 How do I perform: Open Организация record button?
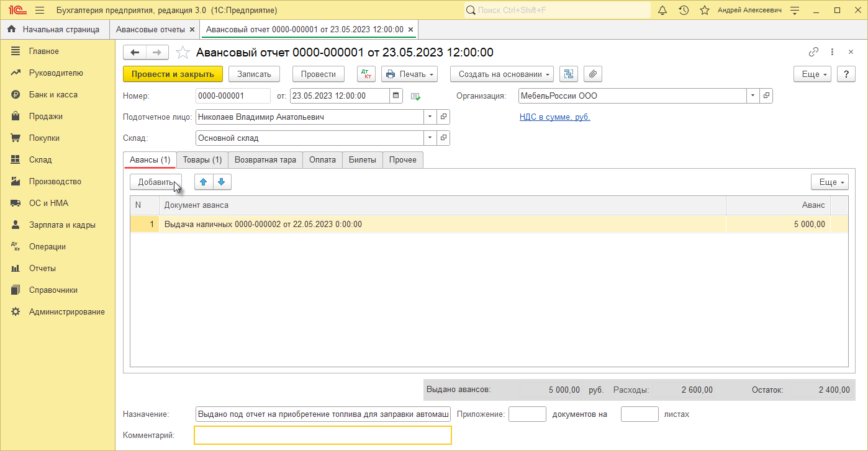(766, 96)
